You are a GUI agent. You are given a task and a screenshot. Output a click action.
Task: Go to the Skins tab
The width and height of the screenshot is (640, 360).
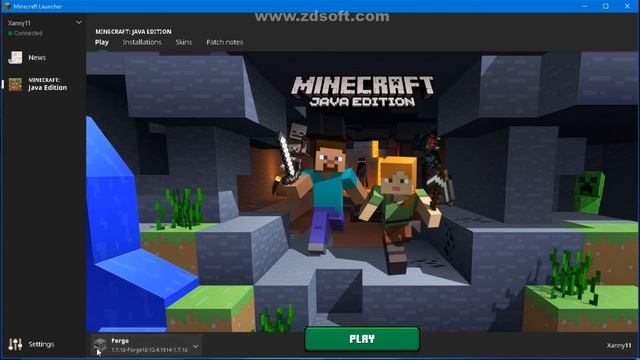(184, 42)
